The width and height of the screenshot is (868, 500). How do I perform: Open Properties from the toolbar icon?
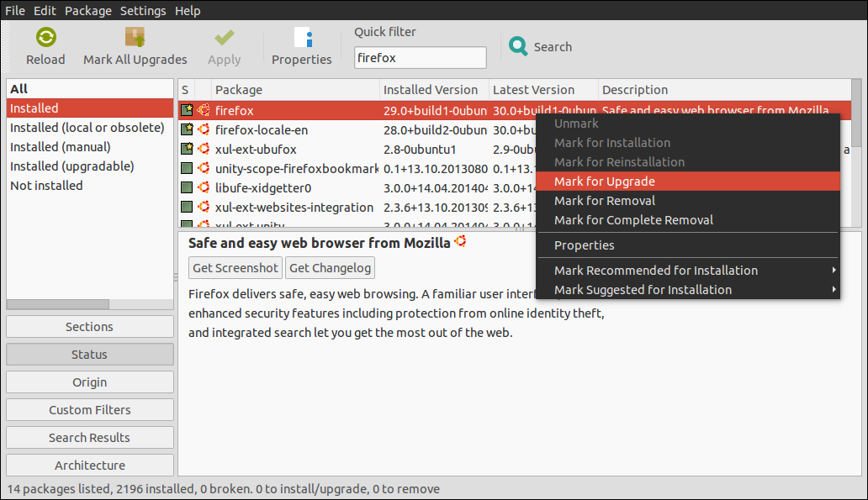coord(303,38)
